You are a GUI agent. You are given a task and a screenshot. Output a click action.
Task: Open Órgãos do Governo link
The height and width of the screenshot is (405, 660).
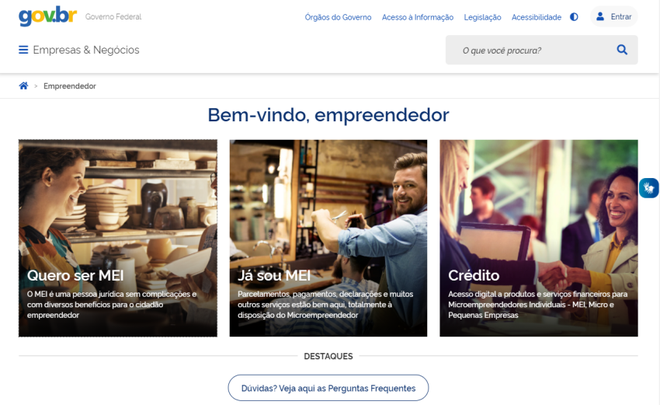(338, 17)
